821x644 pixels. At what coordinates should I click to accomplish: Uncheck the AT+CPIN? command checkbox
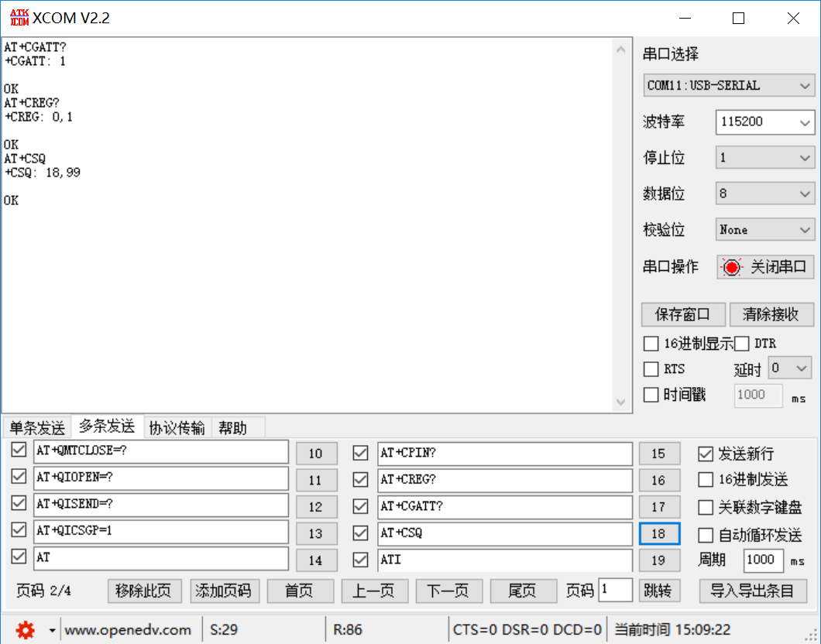point(360,454)
